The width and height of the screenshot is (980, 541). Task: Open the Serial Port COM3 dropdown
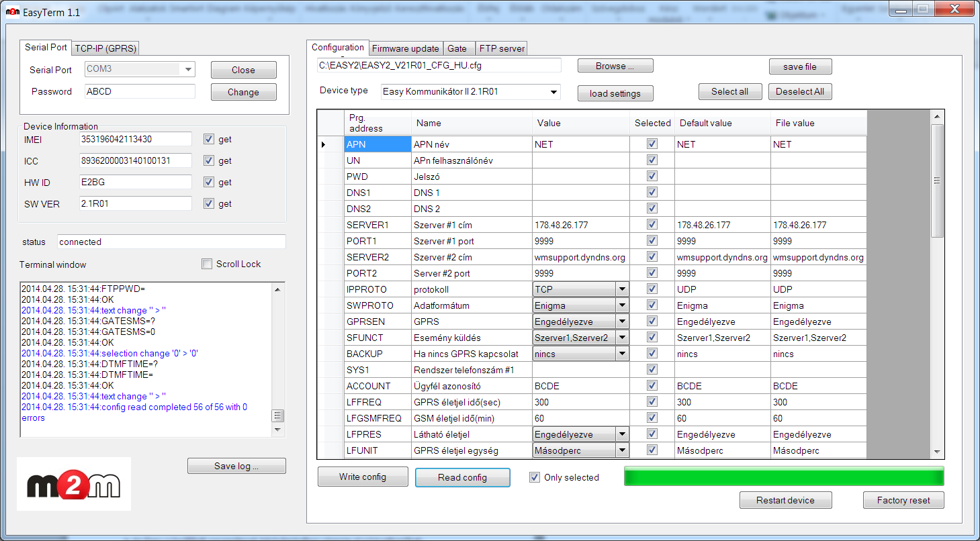point(189,69)
